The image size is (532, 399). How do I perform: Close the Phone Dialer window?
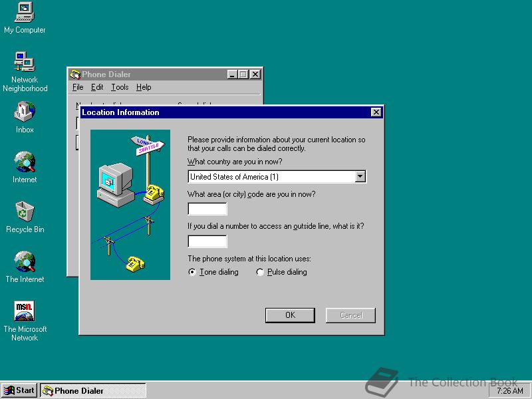pos(255,74)
